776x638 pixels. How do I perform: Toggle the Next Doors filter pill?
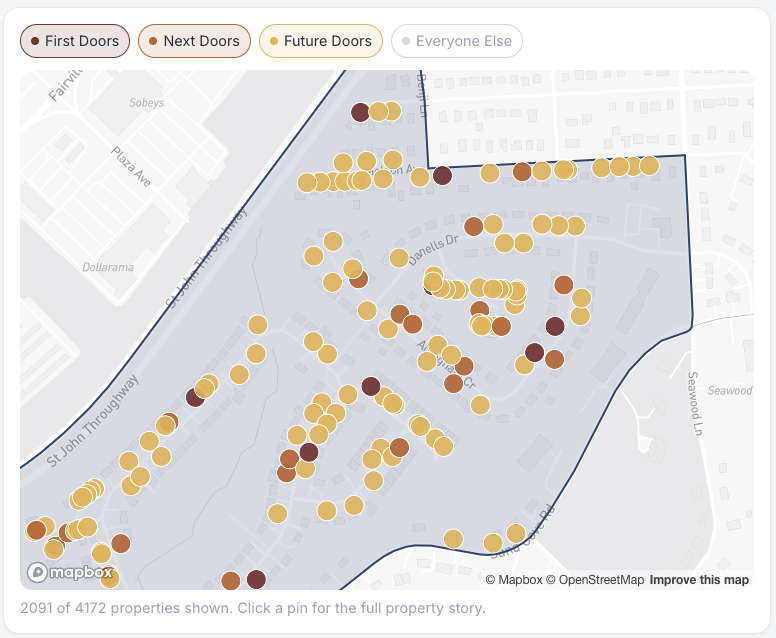(x=194, y=41)
